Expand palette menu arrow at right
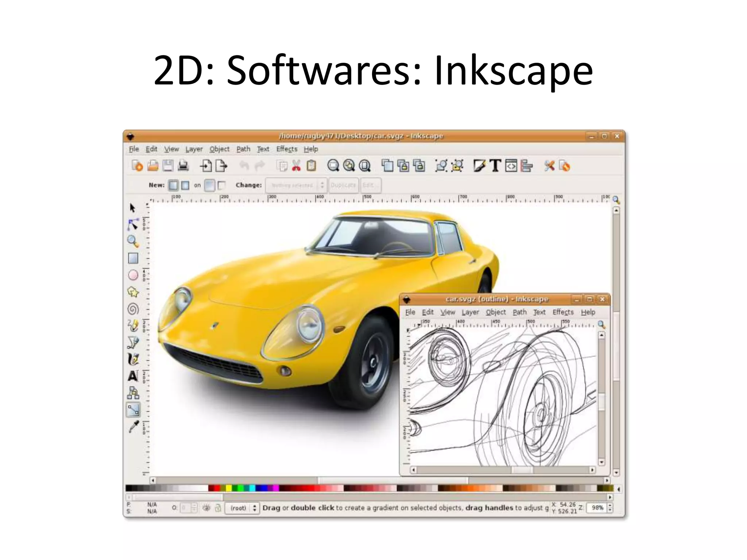The width and height of the screenshot is (747, 560). tap(619, 489)
